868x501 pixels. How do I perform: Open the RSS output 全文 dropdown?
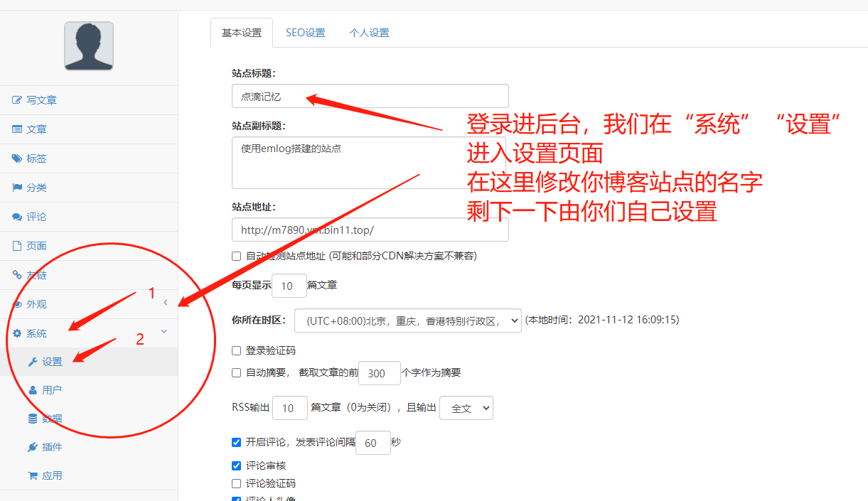(466, 408)
